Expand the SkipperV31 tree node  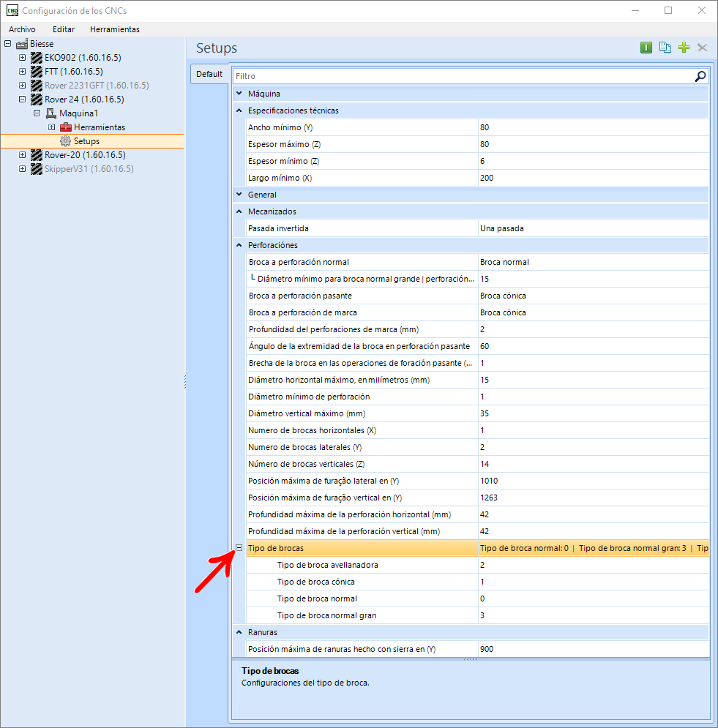click(x=22, y=169)
